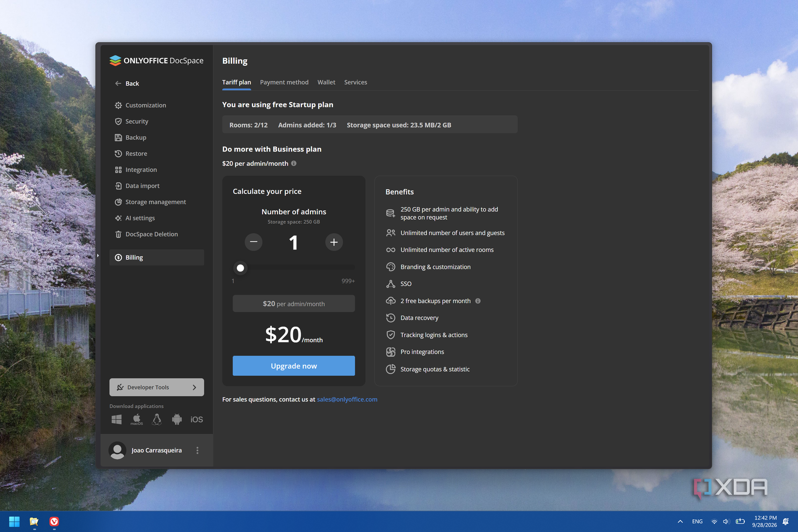Show hidden system tray icons
The image size is (798, 532).
click(x=680, y=521)
